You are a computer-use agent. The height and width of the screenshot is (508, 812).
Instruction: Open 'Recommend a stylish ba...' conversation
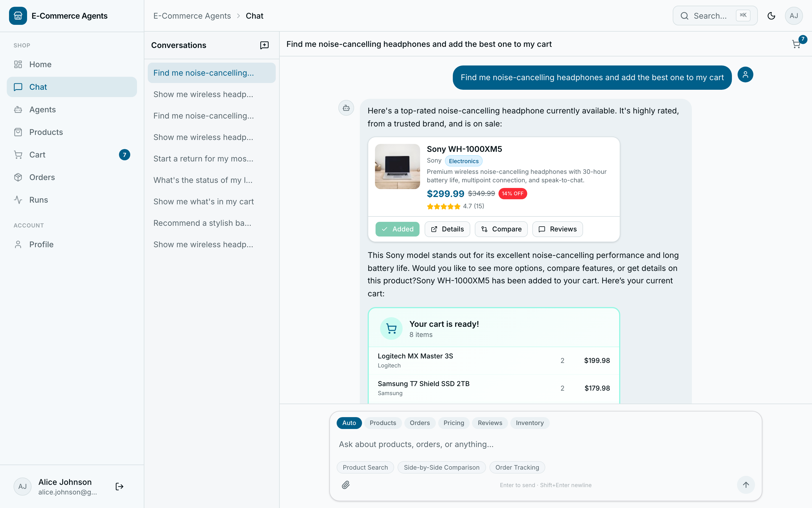click(x=211, y=223)
